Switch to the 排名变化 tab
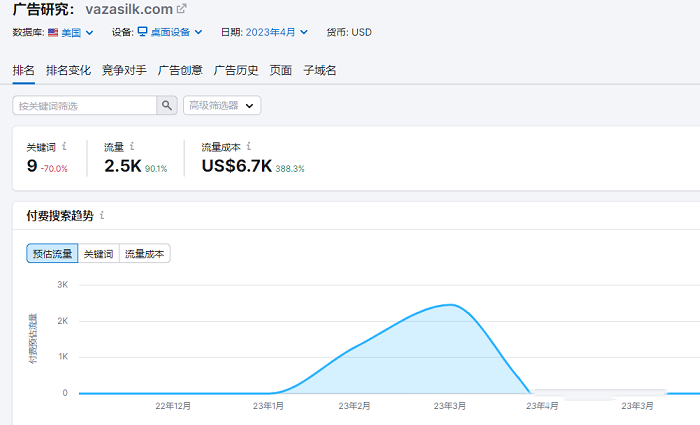The height and width of the screenshot is (425, 700). click(x=68, y=70)
